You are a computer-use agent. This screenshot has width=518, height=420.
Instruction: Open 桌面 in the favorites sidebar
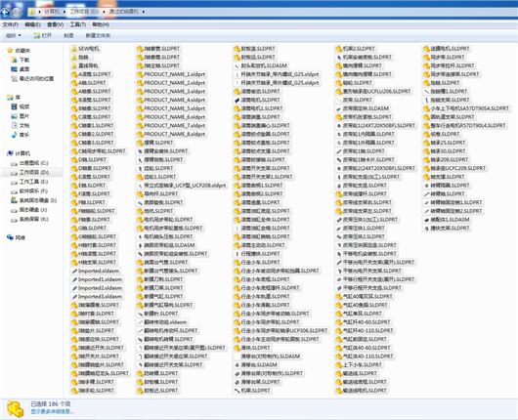coord(21,69)
